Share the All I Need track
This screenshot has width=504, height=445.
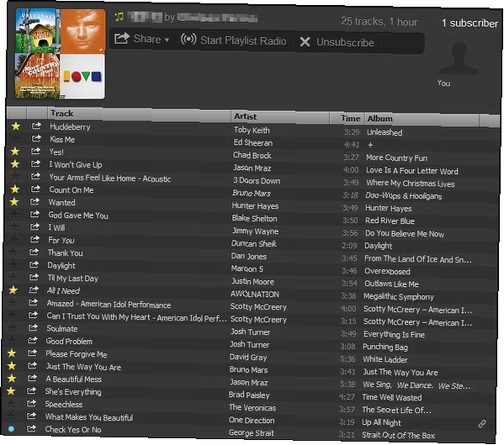tap(33, 290)
